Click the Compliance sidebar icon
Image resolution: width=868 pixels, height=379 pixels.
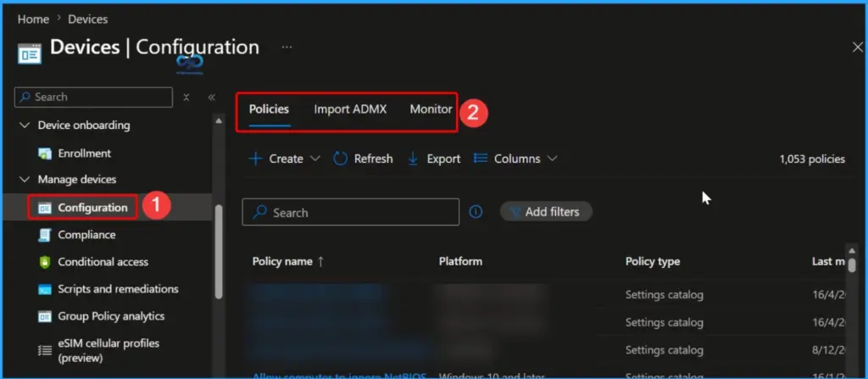coord(45,235)
